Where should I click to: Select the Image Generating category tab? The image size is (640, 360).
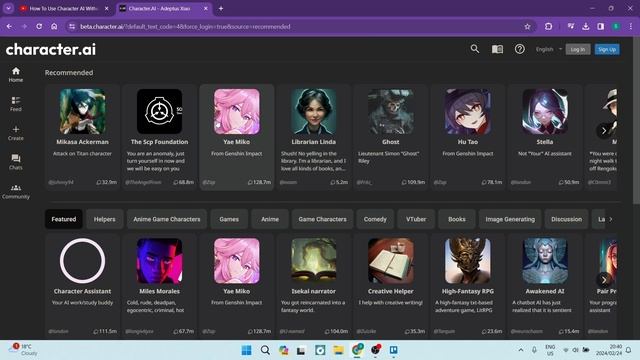(x=510, y=219)
